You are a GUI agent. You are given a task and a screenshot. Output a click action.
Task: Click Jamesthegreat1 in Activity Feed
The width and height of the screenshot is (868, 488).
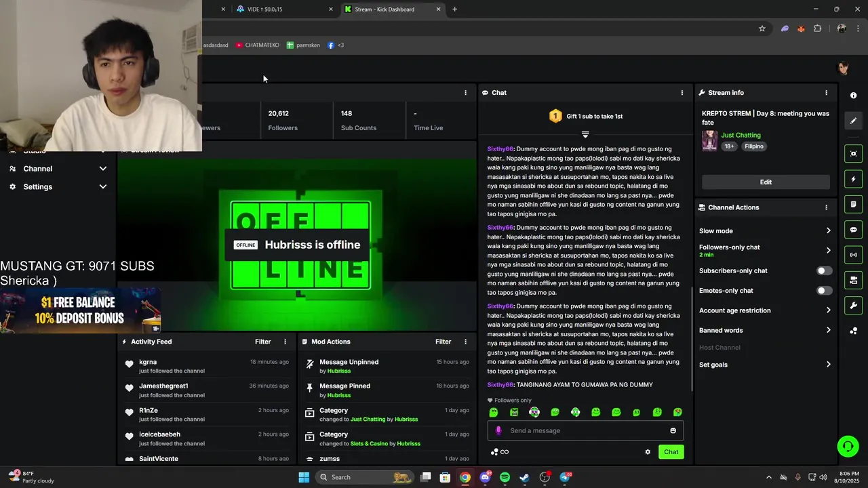click(163, 386)
